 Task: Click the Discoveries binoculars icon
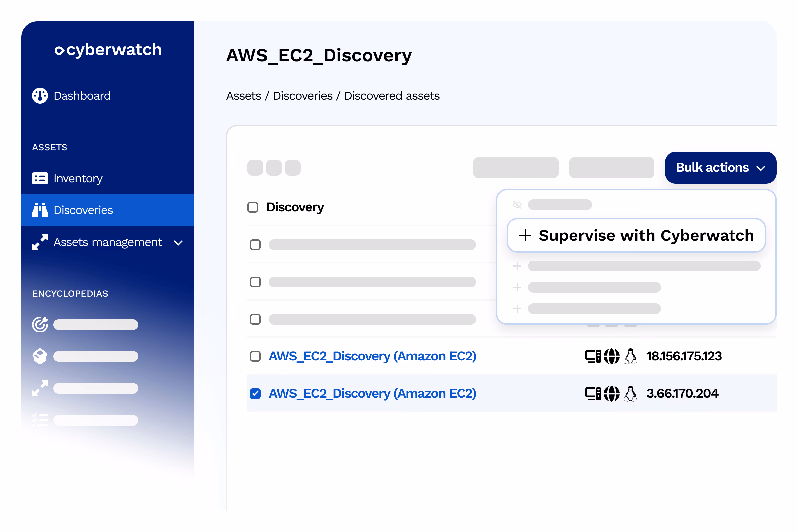(x=40, y=210)
